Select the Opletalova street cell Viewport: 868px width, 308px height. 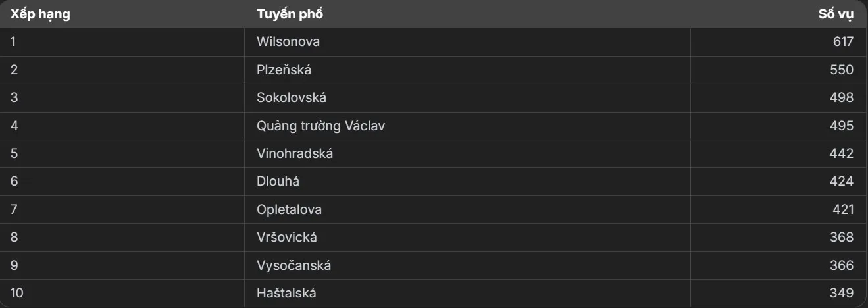point(468,210)
